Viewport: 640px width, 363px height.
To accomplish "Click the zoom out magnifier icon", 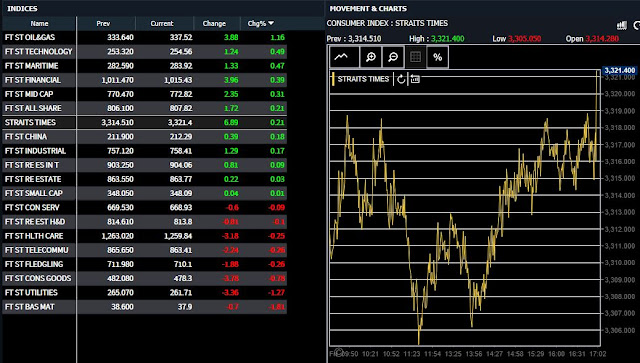I will (x=393, y=57).
